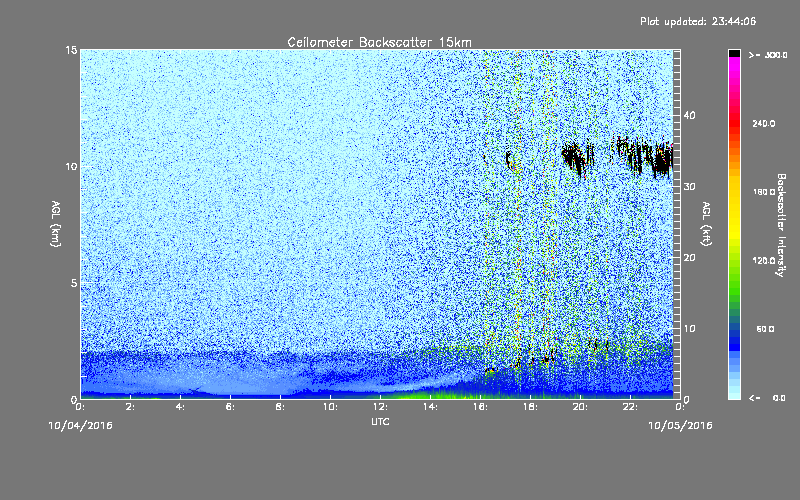This screenshot has width=800, height=500.
Task: Click the 20: hour tick on time axis
Action: click(x=580, y=407)
